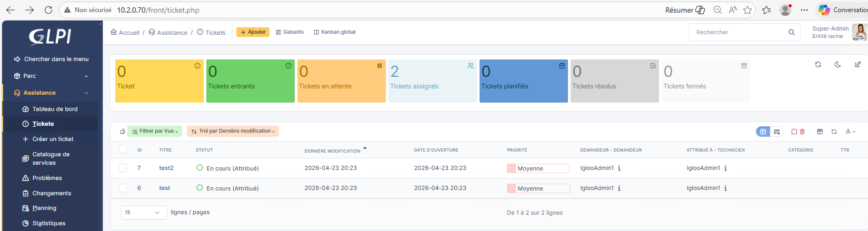Click the search magnifier icon
The image size is (868, 231).
pyautogui.click(x=791, y=32)
